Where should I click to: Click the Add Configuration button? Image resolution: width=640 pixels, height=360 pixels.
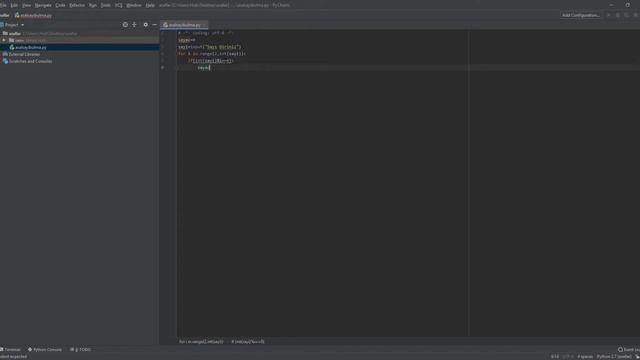click(x=580, y=15)
